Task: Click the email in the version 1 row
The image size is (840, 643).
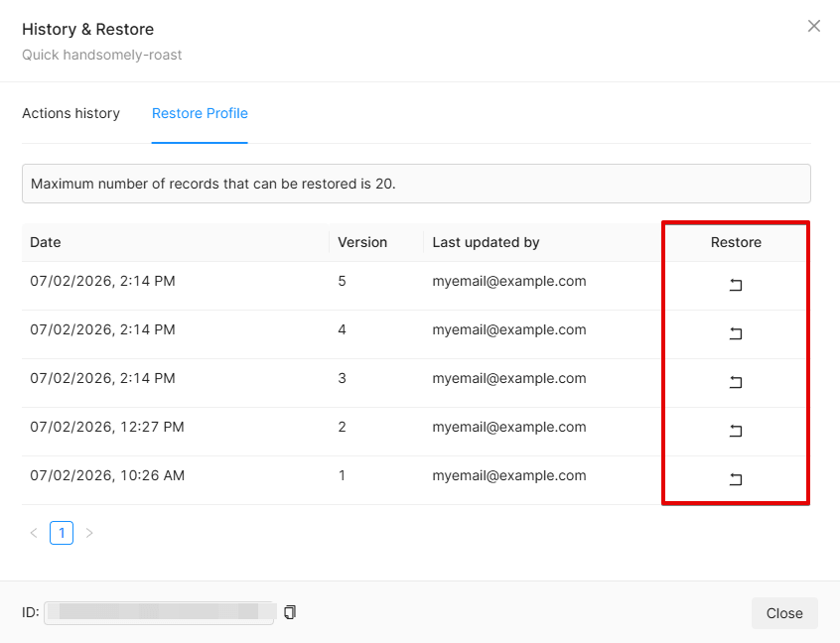Action: point(509,475)
